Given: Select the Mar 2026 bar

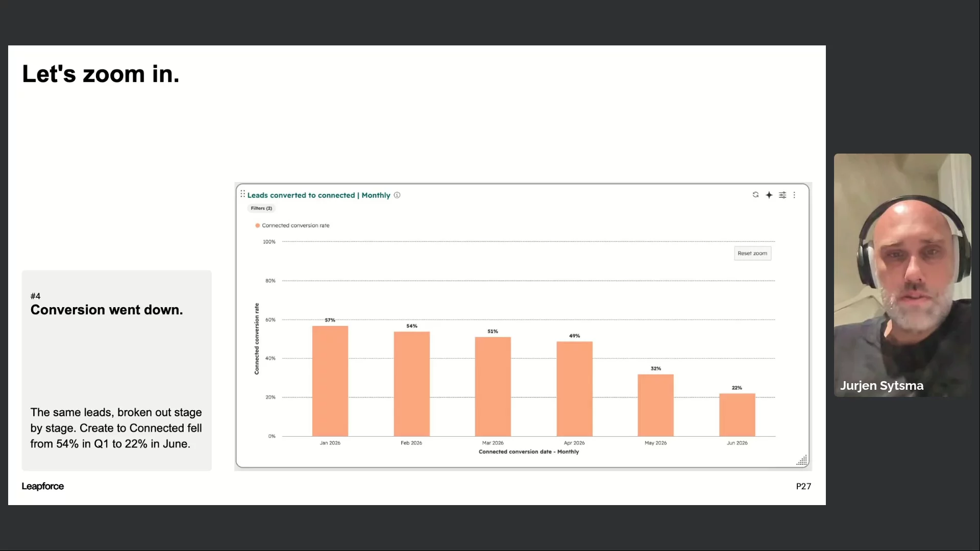Looking at the screenshot, I should (493, 387).
